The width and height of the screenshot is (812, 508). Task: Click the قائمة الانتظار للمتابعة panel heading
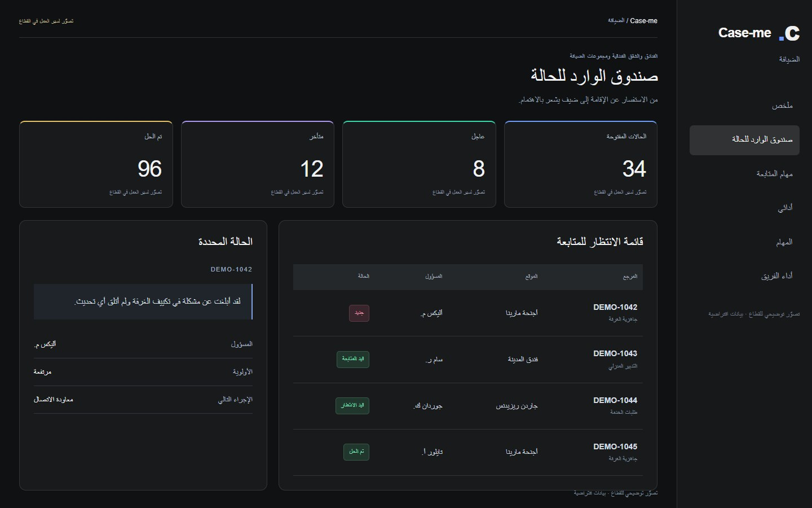pyautogui.click(x=600, y=242)
